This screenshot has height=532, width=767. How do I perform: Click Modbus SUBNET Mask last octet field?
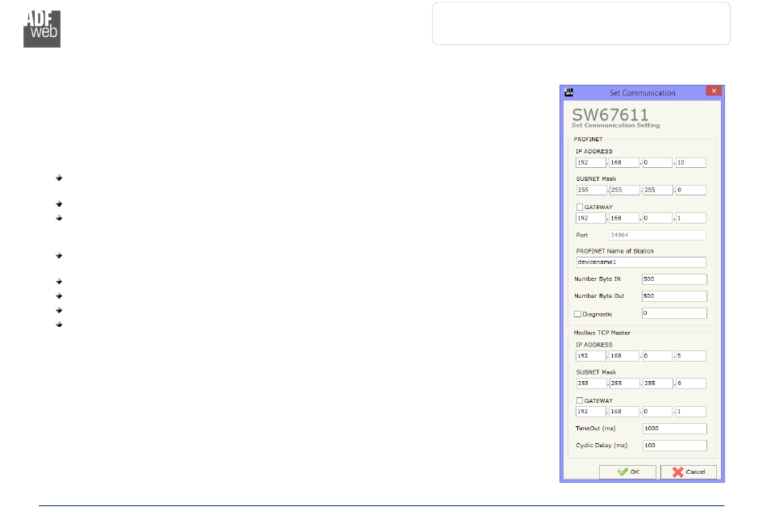point(690,383)
